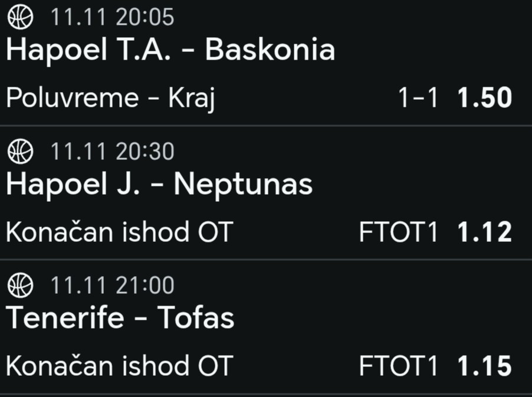
Task: Select the 11.11 20:05 match time
Action: point(112,17)
